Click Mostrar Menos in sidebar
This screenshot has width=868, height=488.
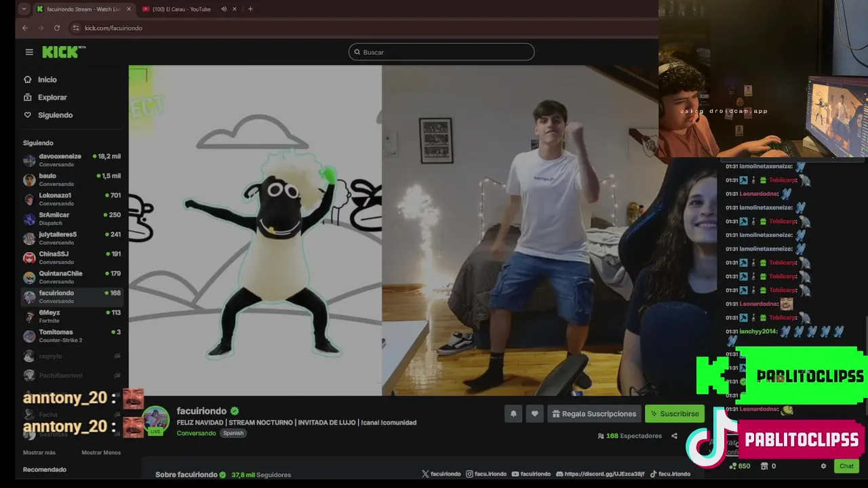[101, 453]
